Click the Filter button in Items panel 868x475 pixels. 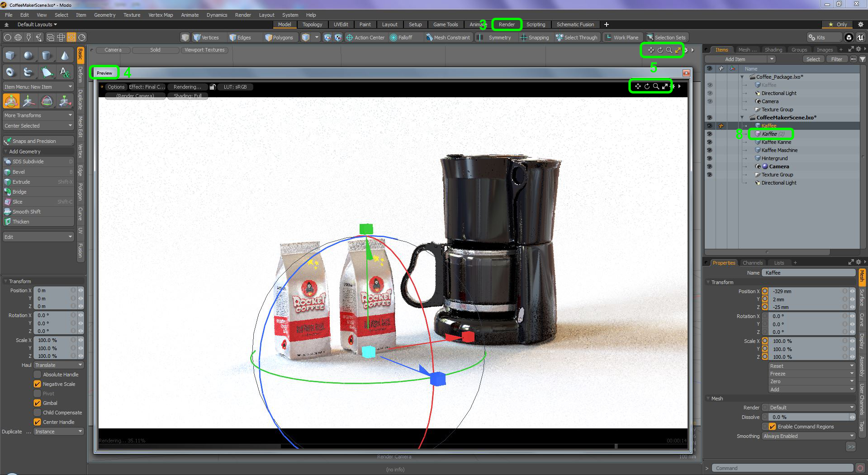(837, 59)
